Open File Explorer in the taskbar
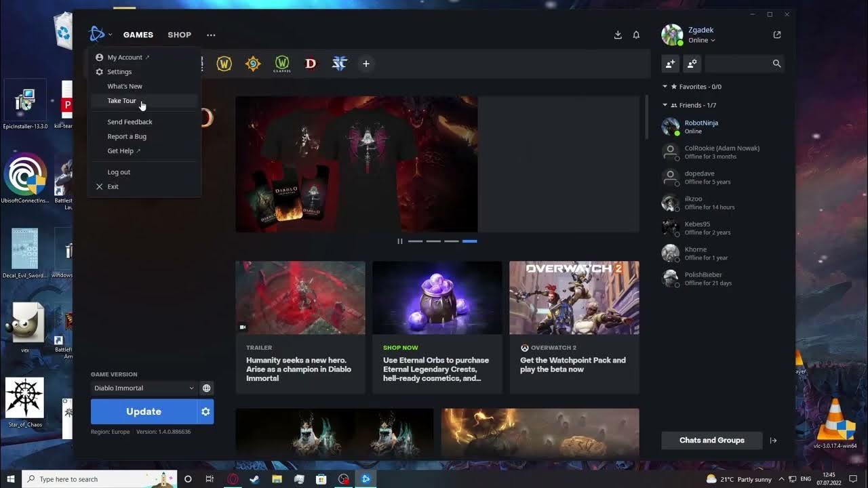This screenshot has height=488, width=868. [277, 479]
